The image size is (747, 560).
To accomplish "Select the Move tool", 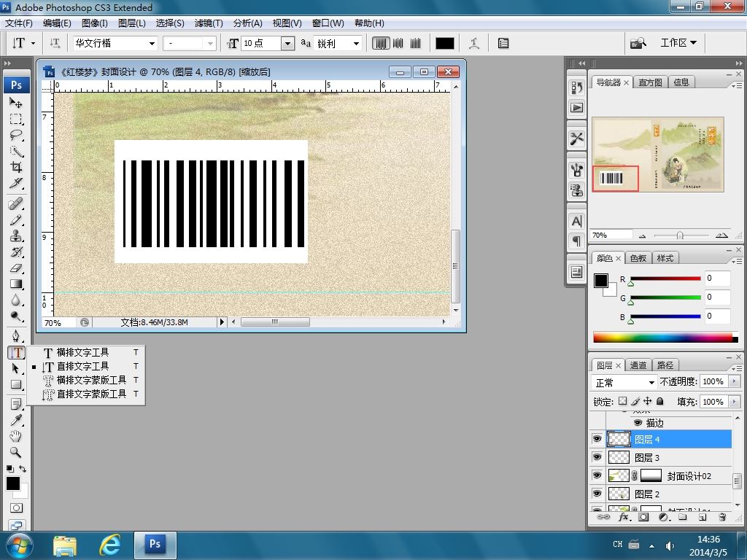I will [x=16, y=102].
